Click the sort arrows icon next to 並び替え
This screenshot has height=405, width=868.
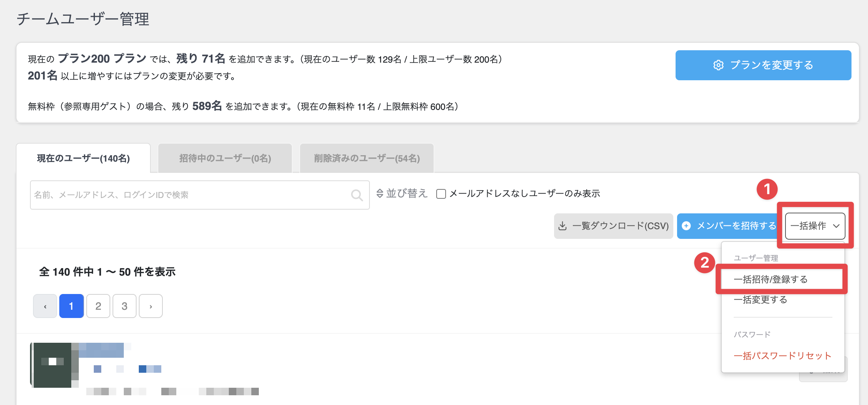pos(380,193)
